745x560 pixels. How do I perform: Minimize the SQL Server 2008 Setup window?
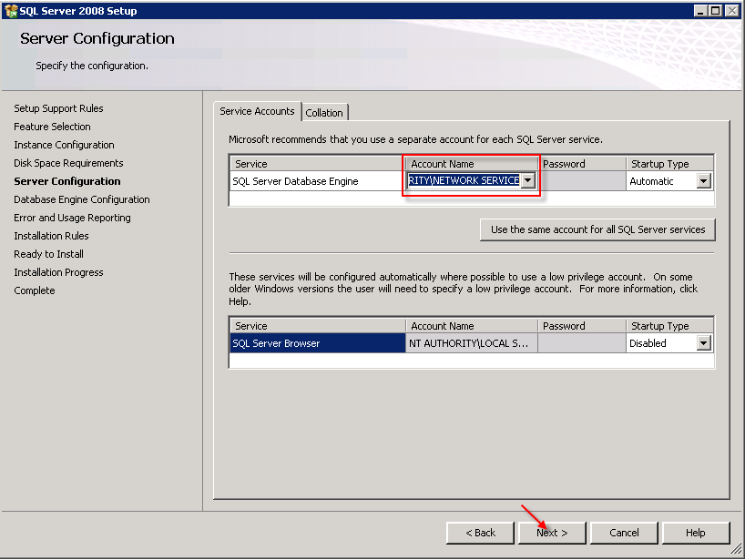[700, 10]
